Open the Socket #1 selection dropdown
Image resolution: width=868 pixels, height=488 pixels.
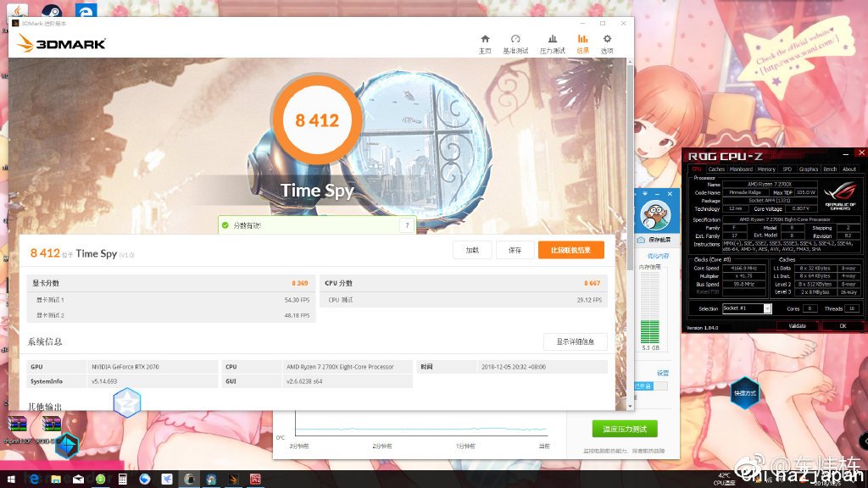pos(747,308)
